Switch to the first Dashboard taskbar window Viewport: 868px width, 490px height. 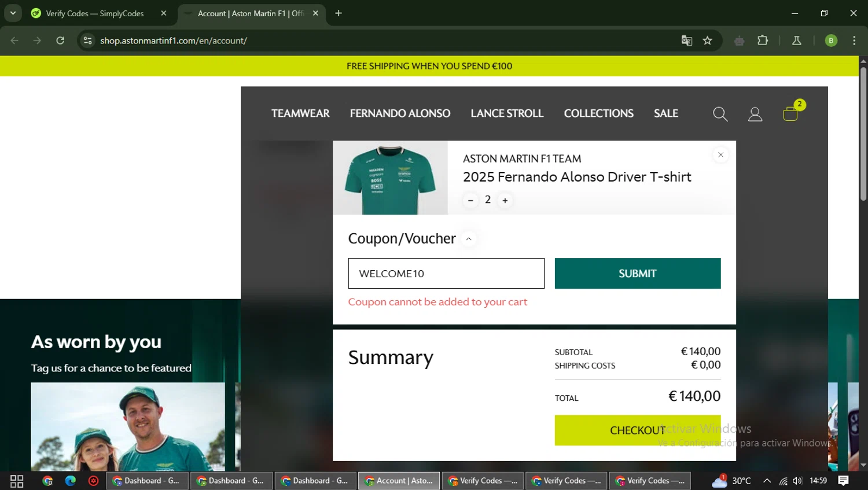click(148, 481)
